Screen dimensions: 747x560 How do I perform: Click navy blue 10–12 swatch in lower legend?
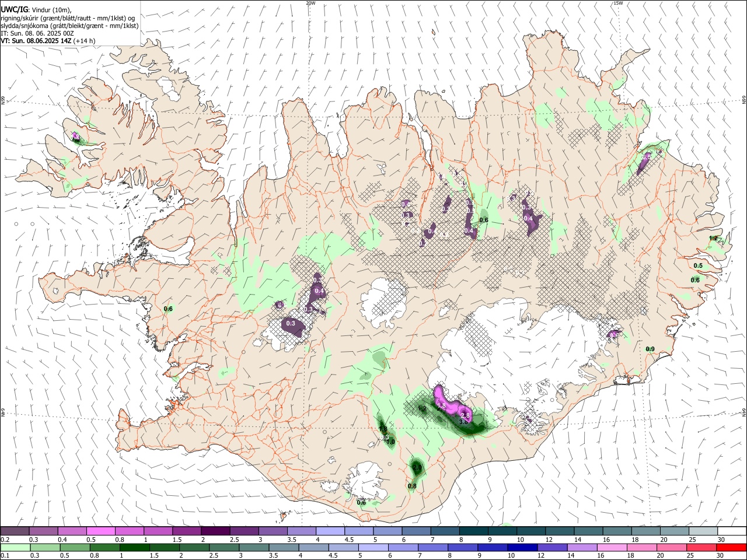(x=522, y=547)
